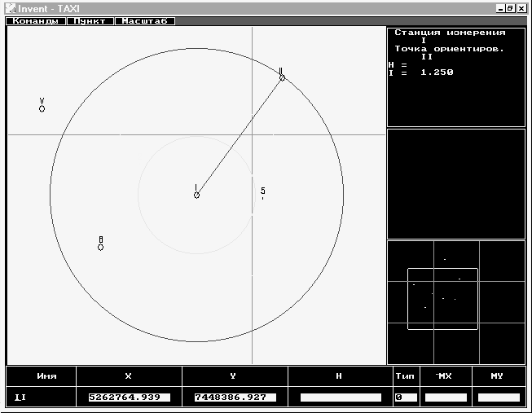Close the Invent - TAXI window

(521, 8)
